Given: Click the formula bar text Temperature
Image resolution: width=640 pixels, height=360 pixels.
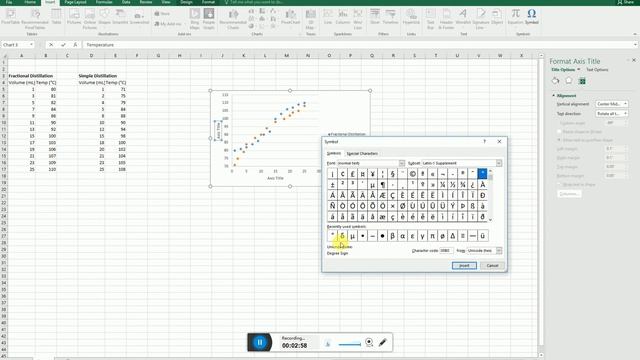Looking at the screenshot, I should (x=100, y=44).
